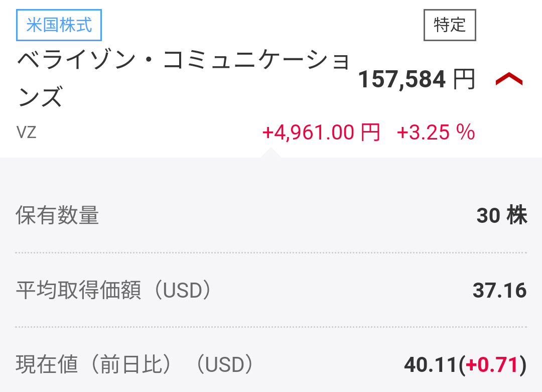Click the dotted divider below 保有数量 row
The image size is (542, 392).
point(271,252)
